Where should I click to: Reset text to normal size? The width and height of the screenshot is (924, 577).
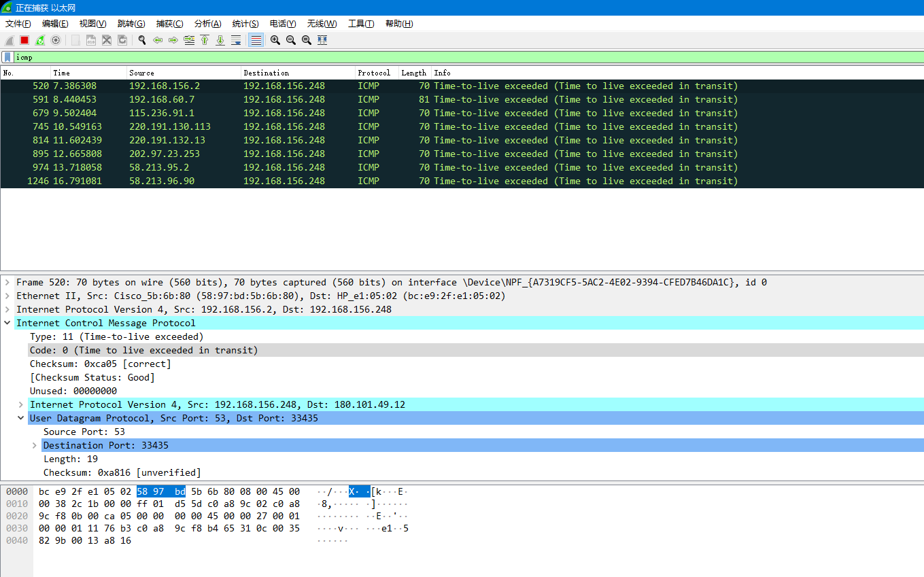click(307, 40)
